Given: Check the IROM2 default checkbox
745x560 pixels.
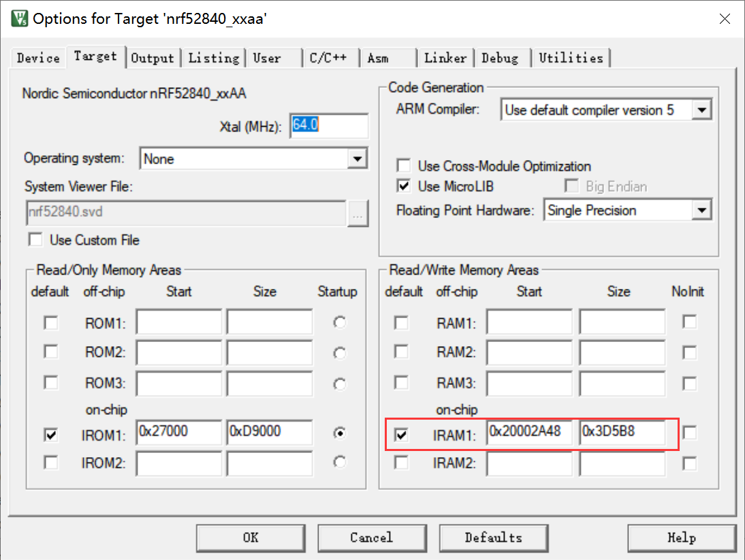Looking at the screenshot, I should tap(51, 463).
